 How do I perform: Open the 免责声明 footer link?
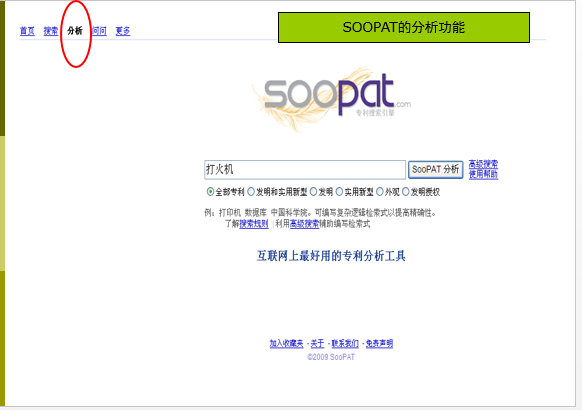379,344
